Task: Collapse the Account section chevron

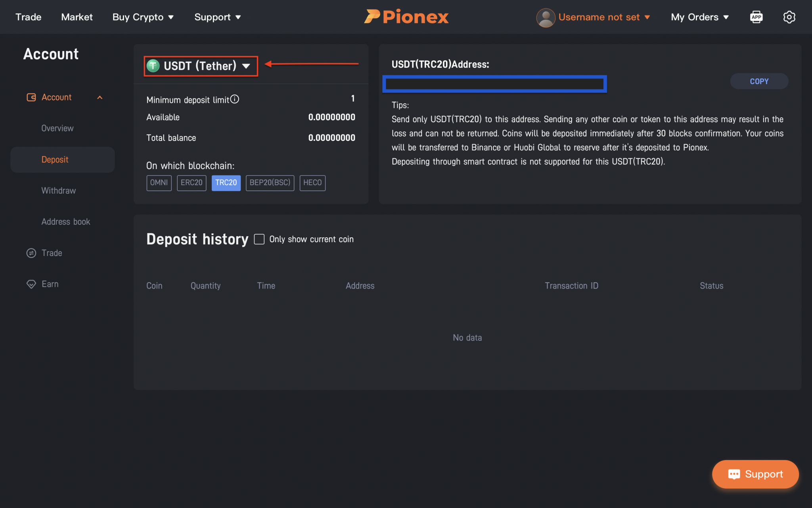Action: [x=100, y=97]
